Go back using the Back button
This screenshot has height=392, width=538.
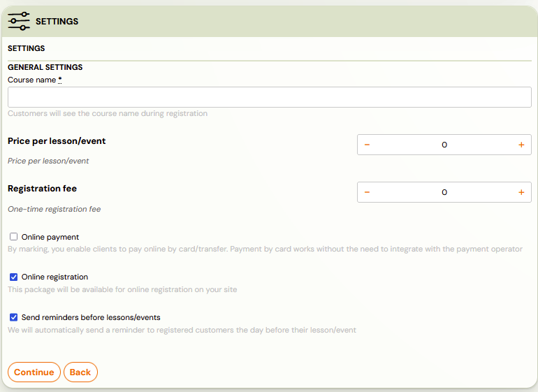coord(80,372)
